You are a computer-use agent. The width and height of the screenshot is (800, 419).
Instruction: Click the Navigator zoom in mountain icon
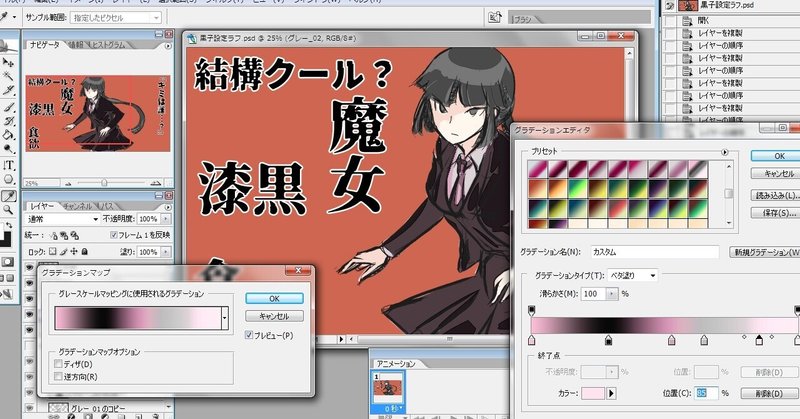[156, 182]
